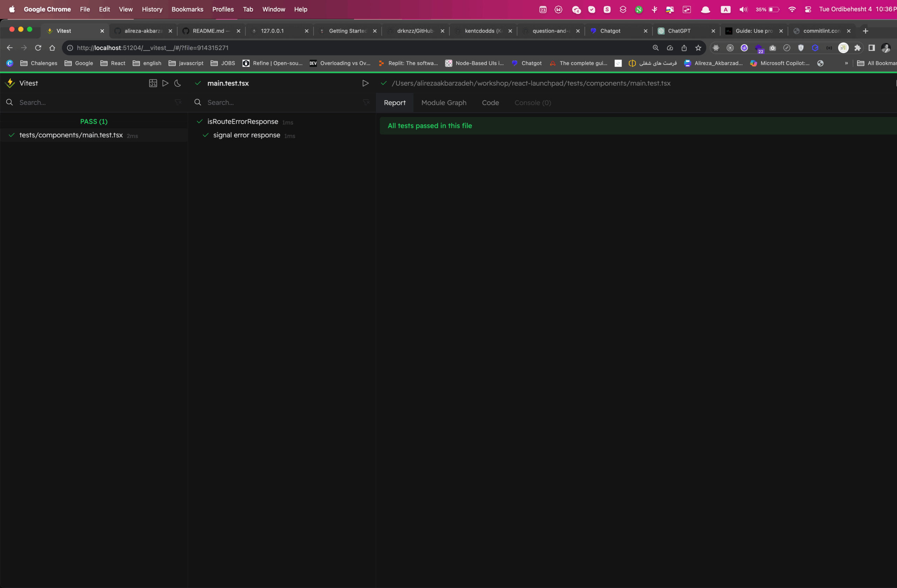The height and width of the screenshot is (588, 897).
Task: Go back with the browser back arrow
Action: (10, 48)
